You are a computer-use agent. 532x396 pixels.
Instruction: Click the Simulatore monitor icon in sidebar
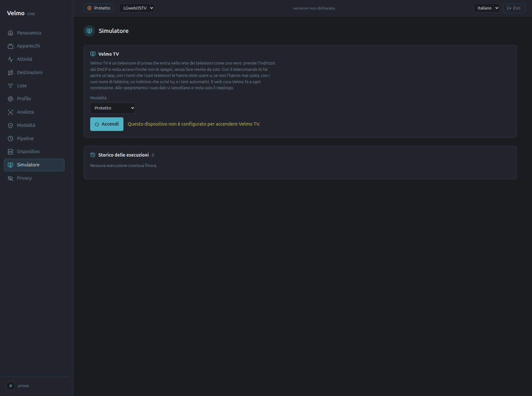(10, 165)
